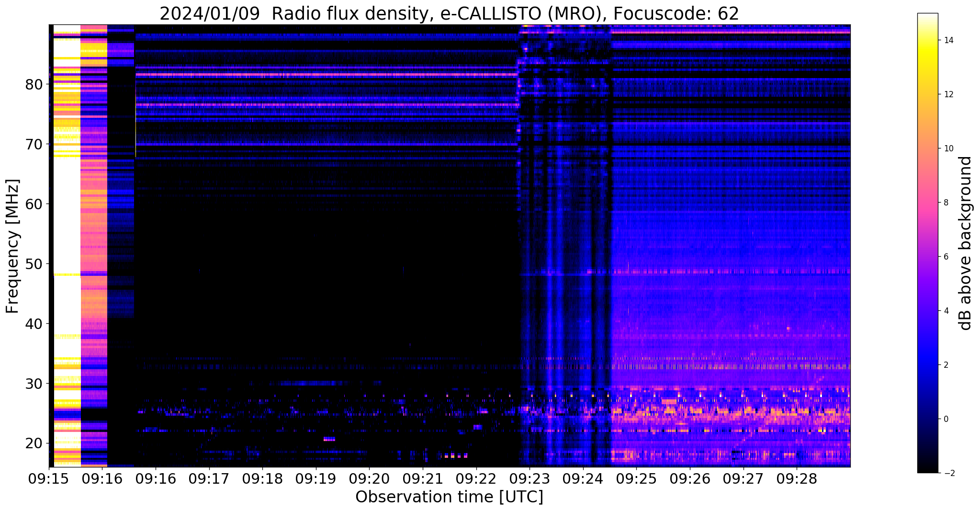Image resolution: width=980 pixels, height=511 pixels.
Task: Click the 09:27 time tick label
Action: [x=743, y=479]
